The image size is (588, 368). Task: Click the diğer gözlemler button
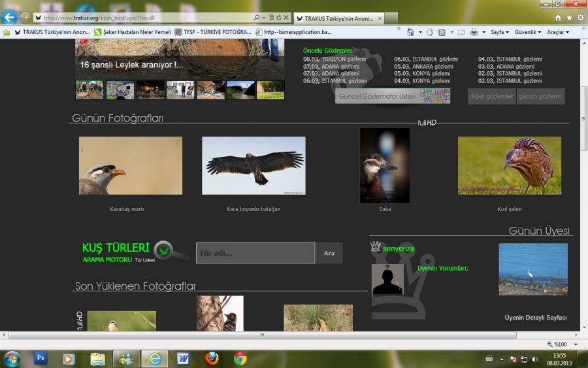491,97
